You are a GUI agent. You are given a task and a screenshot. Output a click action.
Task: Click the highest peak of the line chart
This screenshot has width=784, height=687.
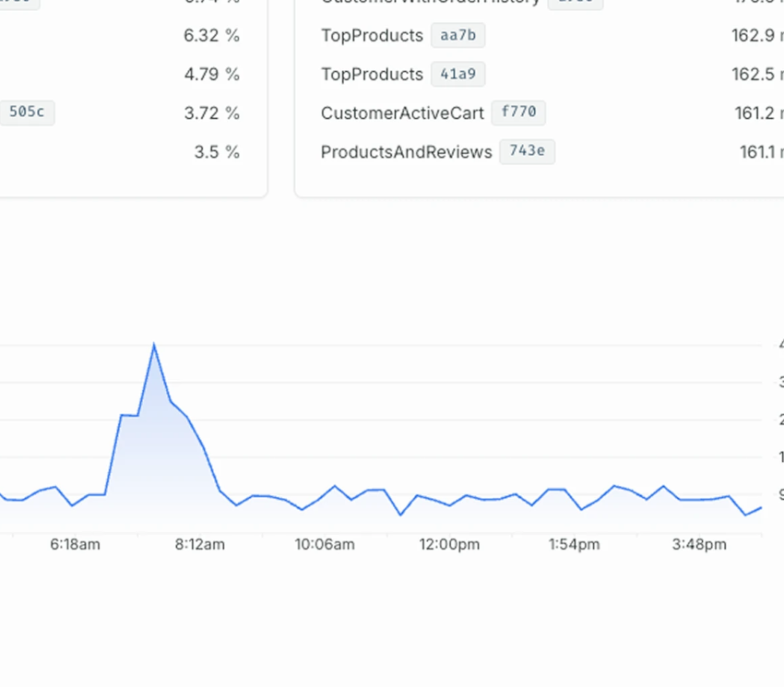click(154, 346)
